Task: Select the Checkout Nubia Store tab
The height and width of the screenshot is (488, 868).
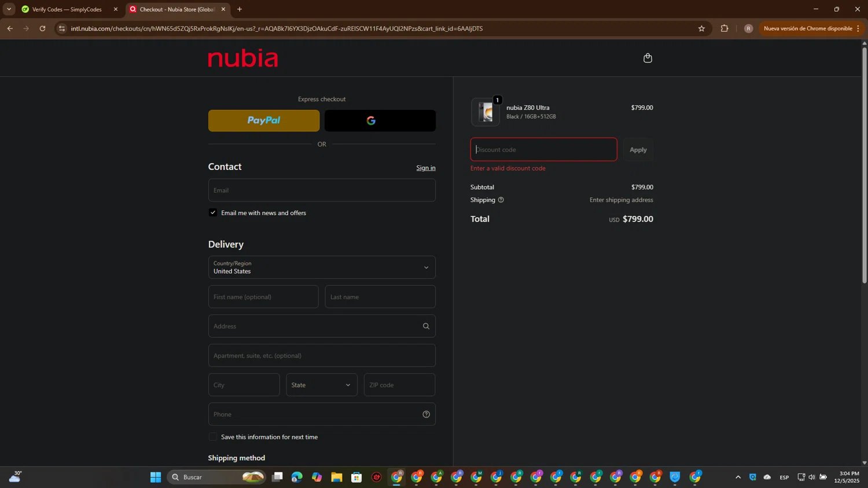Action: coord(177,9)
